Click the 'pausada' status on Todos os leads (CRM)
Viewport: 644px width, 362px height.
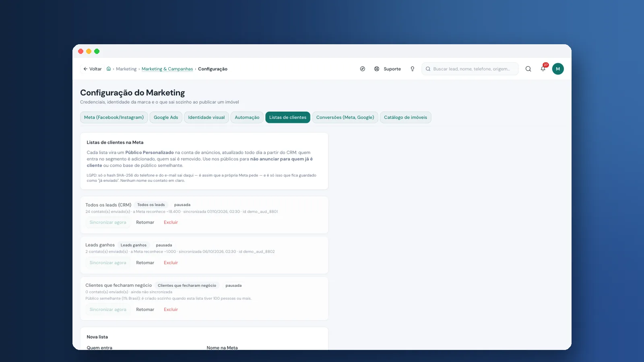[182, 205]
